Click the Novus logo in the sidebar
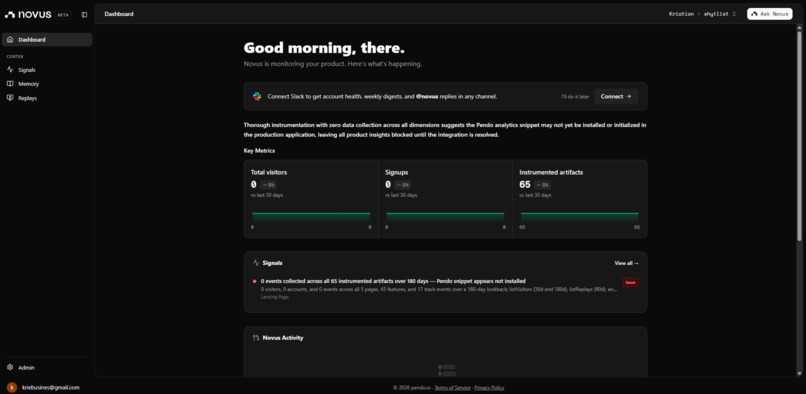 pyautogui.click(x=28, y=14)
